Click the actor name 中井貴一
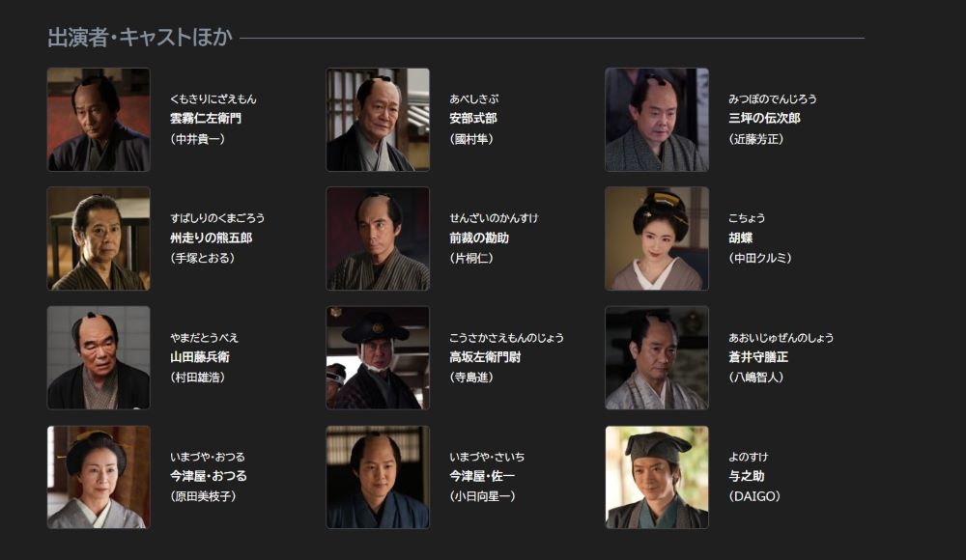Screen dimensions: 966x560 [197, 139]
